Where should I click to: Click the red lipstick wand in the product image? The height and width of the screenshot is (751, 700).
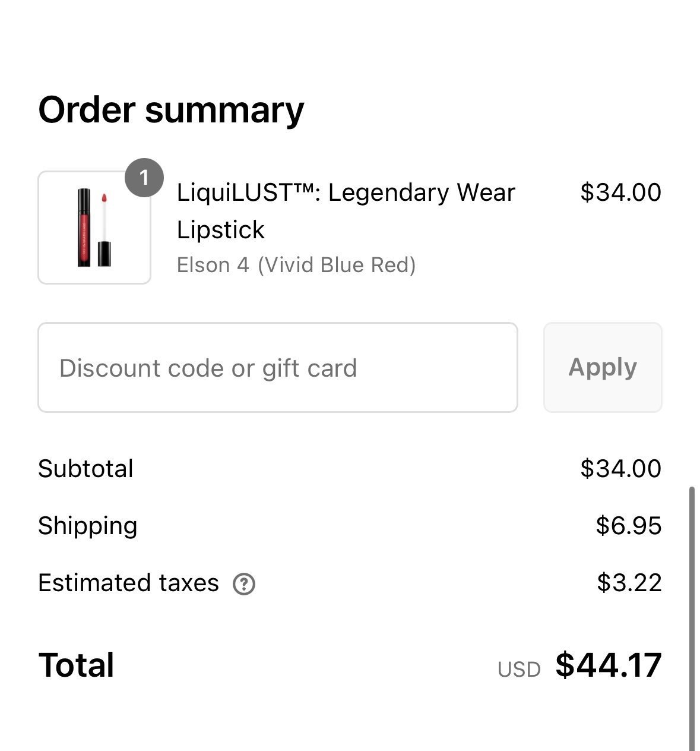tap(104, 229)
